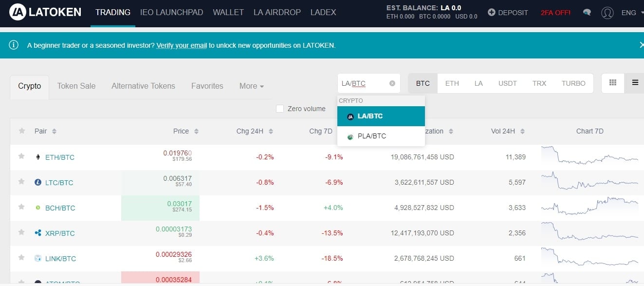
Task: Sort table by Pair column
Action: point(45,131)
